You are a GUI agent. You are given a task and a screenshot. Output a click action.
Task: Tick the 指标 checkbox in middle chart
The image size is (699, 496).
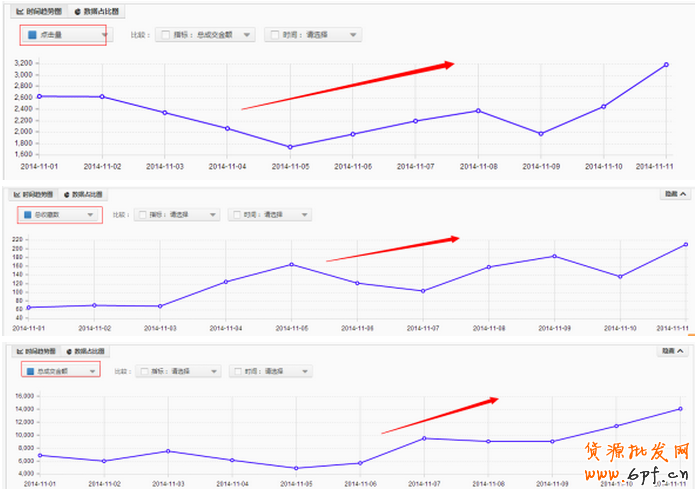(x=141, y=214)
